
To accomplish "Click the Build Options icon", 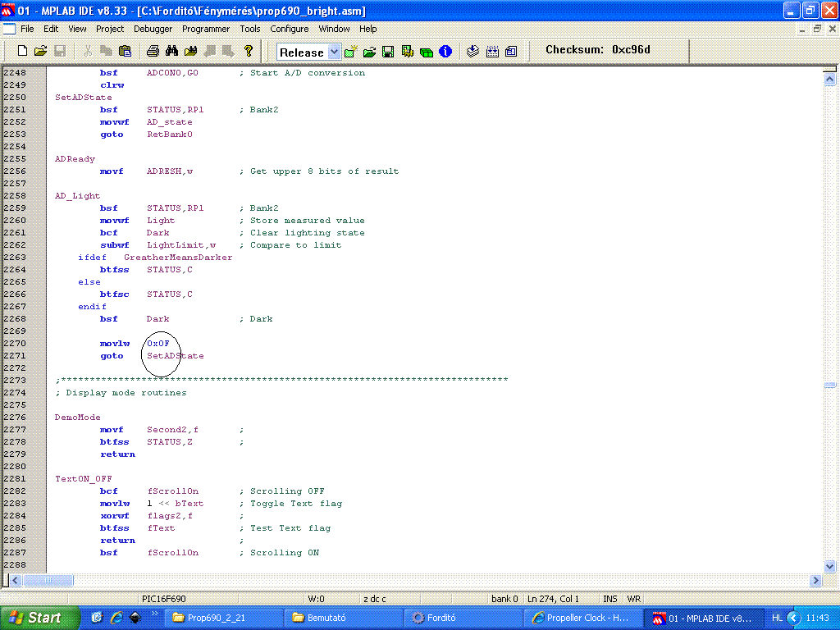I will (407, 52).
